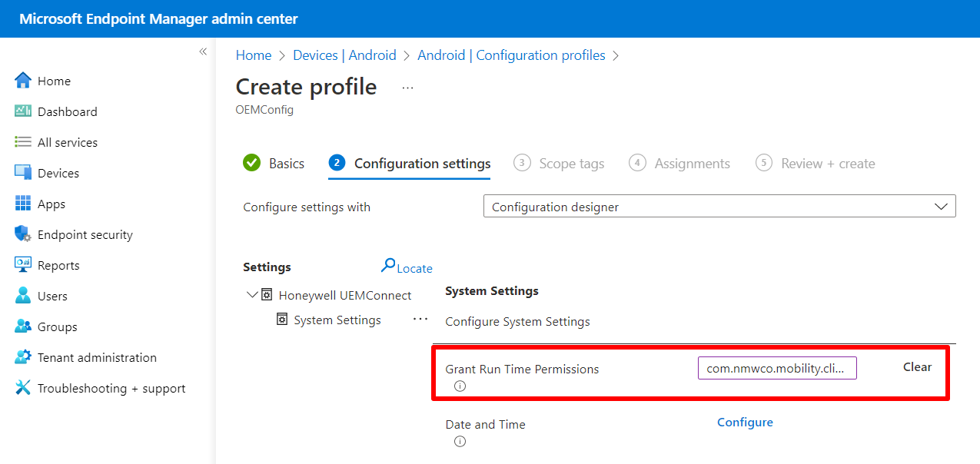The width and height of the screenshot is (980, 464).
Task: Click the Microsoft Endpoint Manager admin center title
Action: 158,18
